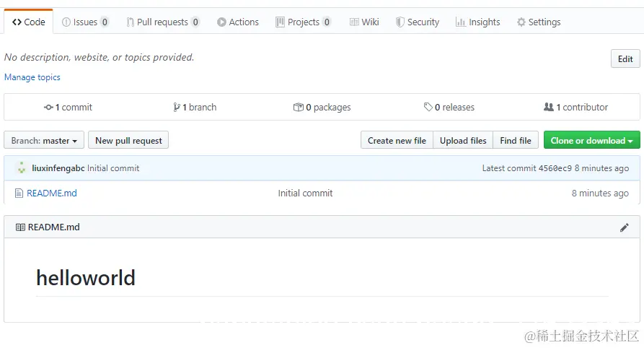Click the commit history icon beside 1 commit
Screen dimensions: 644x348
48,108
